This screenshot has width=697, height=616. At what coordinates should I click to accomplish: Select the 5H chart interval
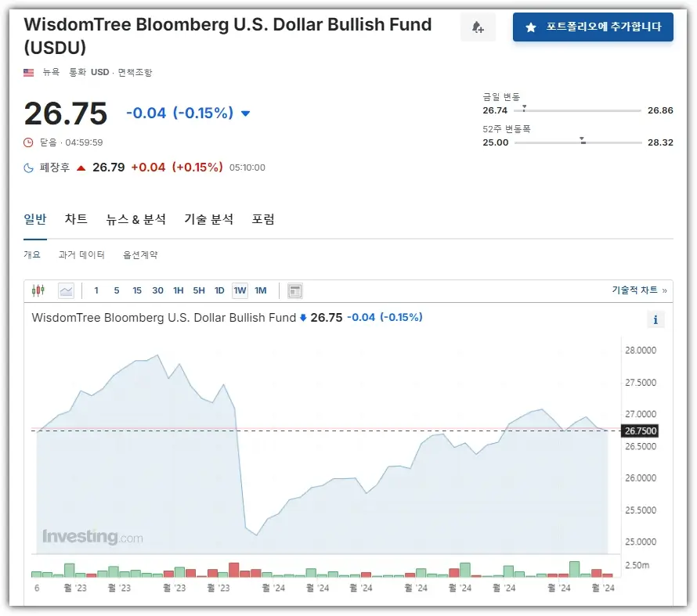(199, 290)
